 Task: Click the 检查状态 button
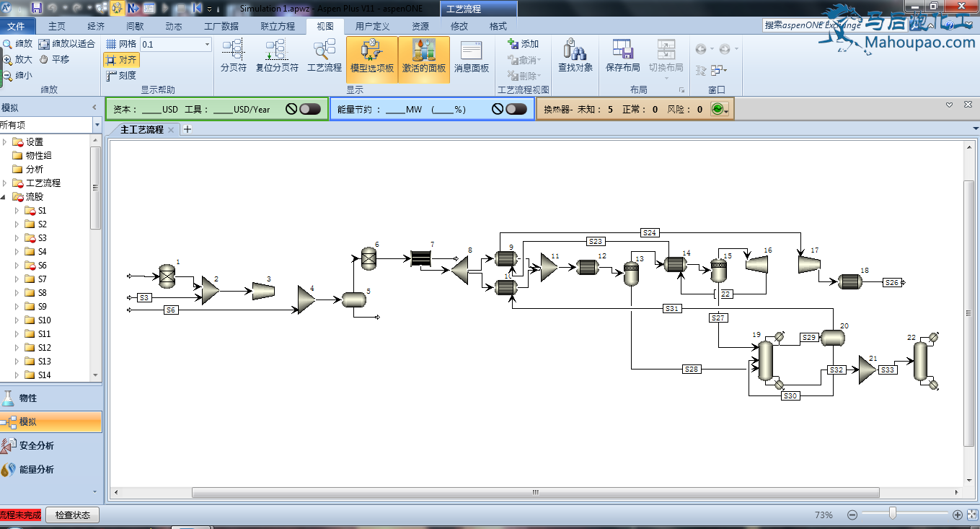coord(73,515)
